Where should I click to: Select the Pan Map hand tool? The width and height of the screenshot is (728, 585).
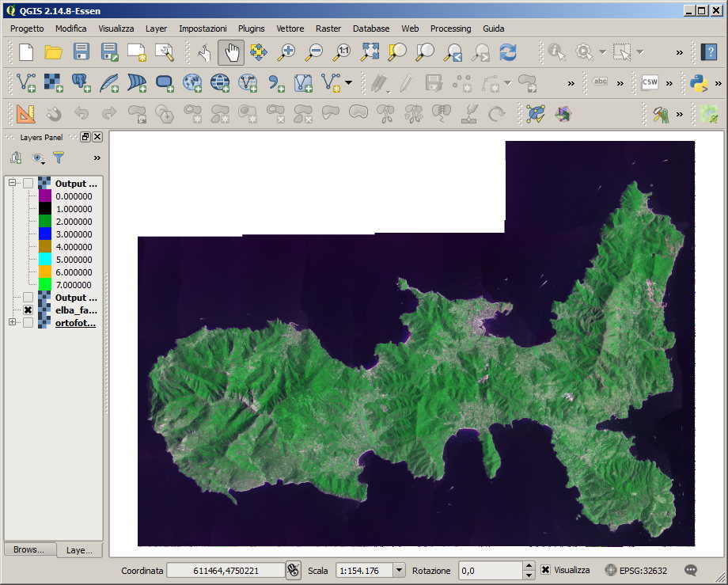[231, 52]
